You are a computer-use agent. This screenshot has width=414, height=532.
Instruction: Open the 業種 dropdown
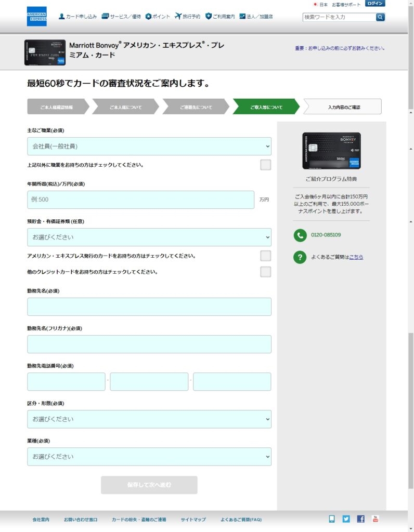point(149,457)
